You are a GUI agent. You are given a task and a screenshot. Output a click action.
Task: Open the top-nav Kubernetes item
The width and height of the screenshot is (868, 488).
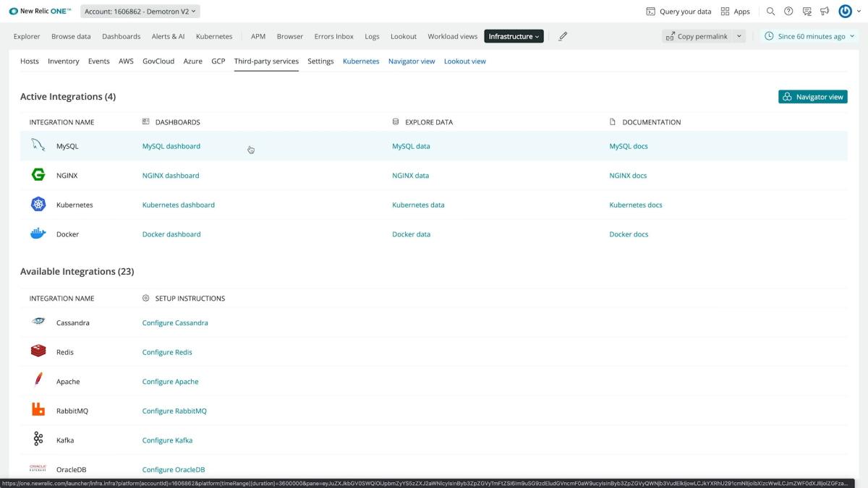(x=214, y=36)
